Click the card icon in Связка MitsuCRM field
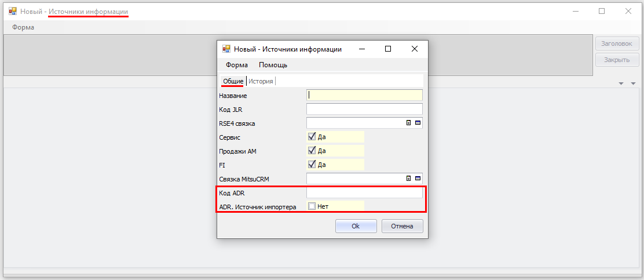Image resolution: width=644 pixels, height=280 pixels. coord(418,179)
